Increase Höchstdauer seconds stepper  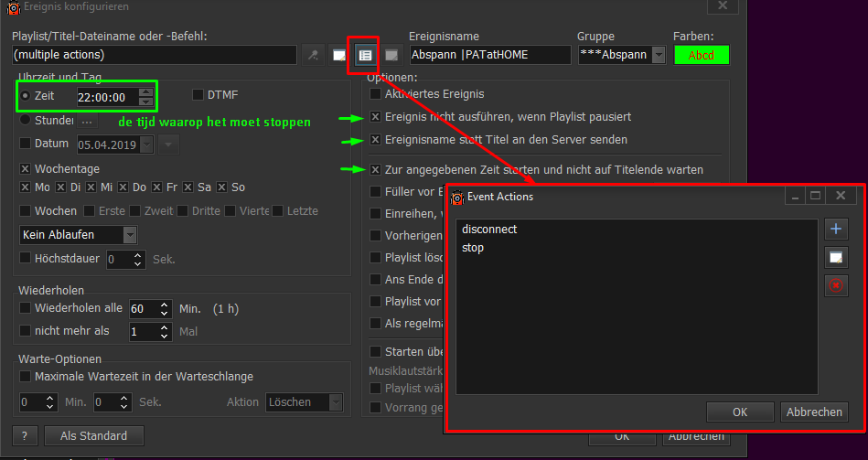pos(138,255)
